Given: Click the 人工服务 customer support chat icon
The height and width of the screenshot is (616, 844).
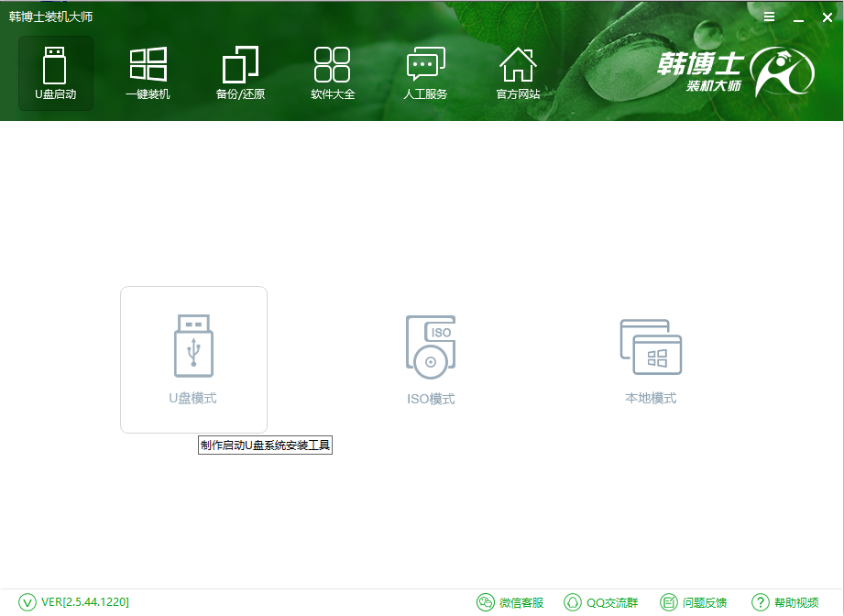Looking at the screenshot, I should pos(424,73).
